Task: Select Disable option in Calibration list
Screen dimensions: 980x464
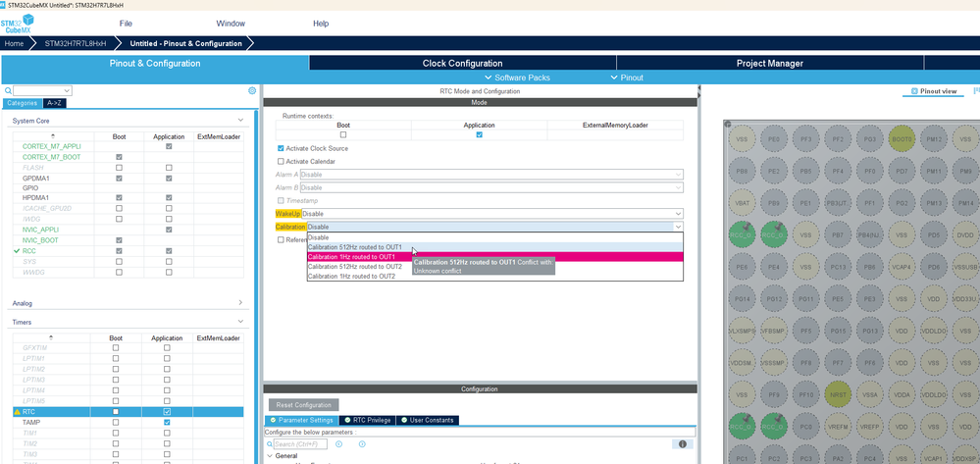Action: coord(495,237)
